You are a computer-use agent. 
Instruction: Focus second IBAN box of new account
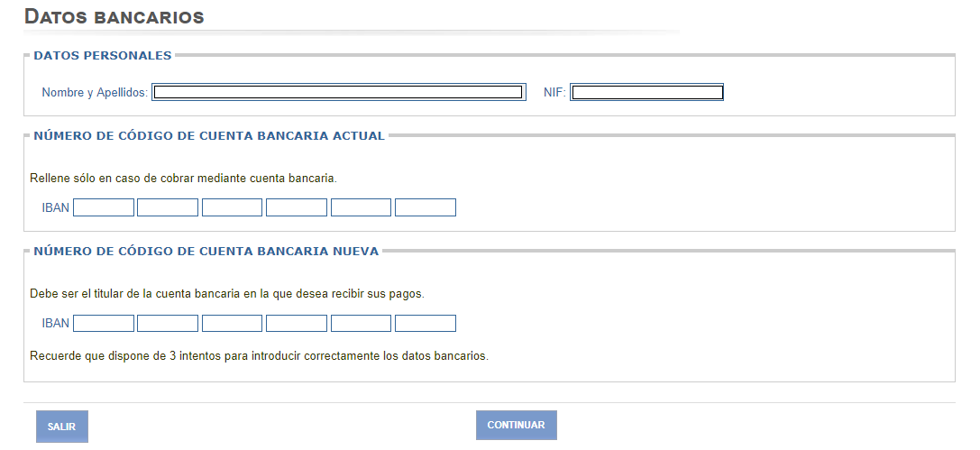pyautogui.click(x=168, y=323)
